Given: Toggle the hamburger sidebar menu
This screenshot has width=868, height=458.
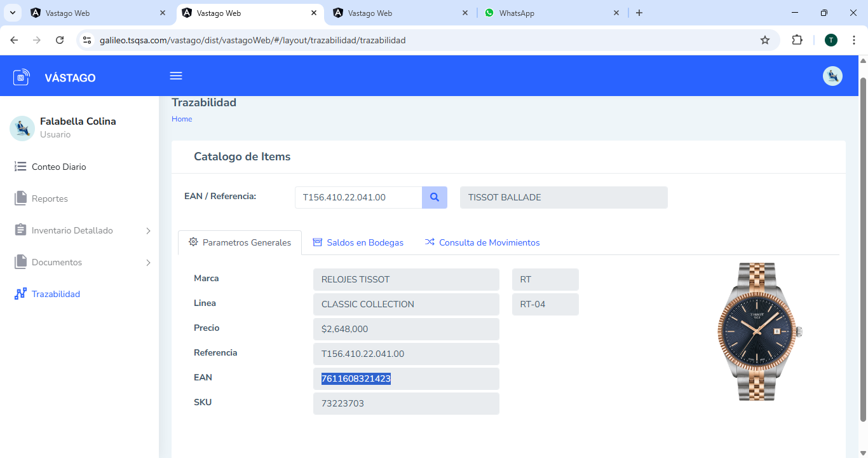Looking at the screenshot, I should pyautogui.click(x=176, y=76).
